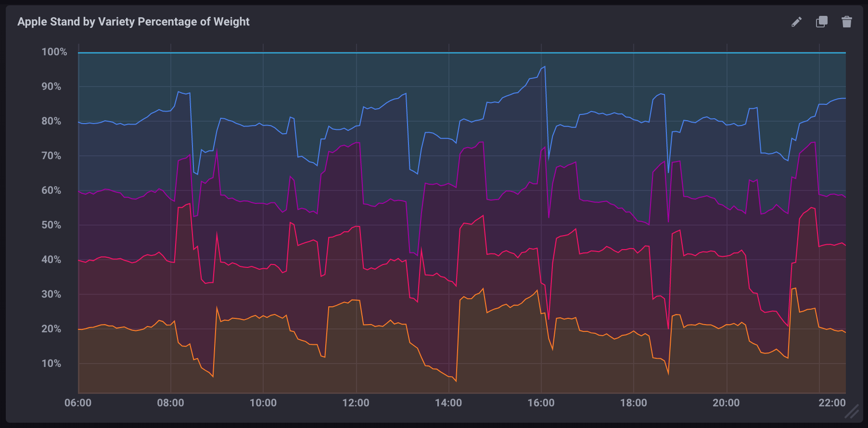The image size is (868, 428).
Task: Click the 70% y-axis label
Action: point(51,156)
